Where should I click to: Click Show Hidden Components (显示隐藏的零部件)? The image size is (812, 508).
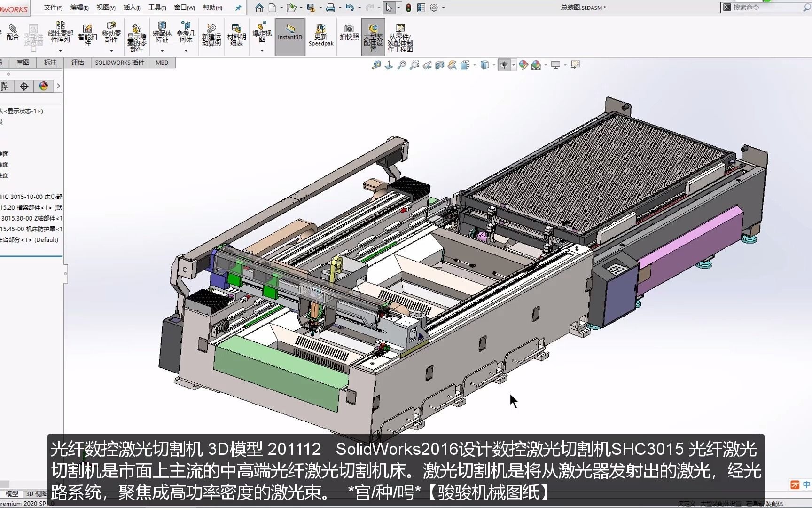tap(136, 38)
